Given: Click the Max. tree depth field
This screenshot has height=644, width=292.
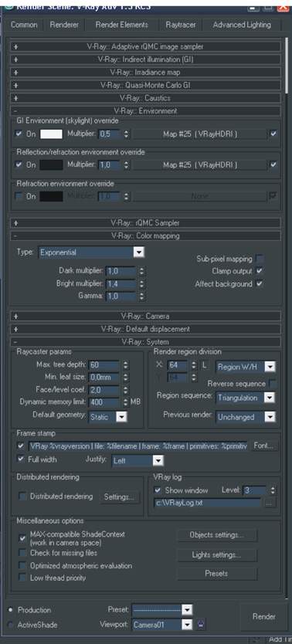Looking at the screenshot, I should [104, 364].
